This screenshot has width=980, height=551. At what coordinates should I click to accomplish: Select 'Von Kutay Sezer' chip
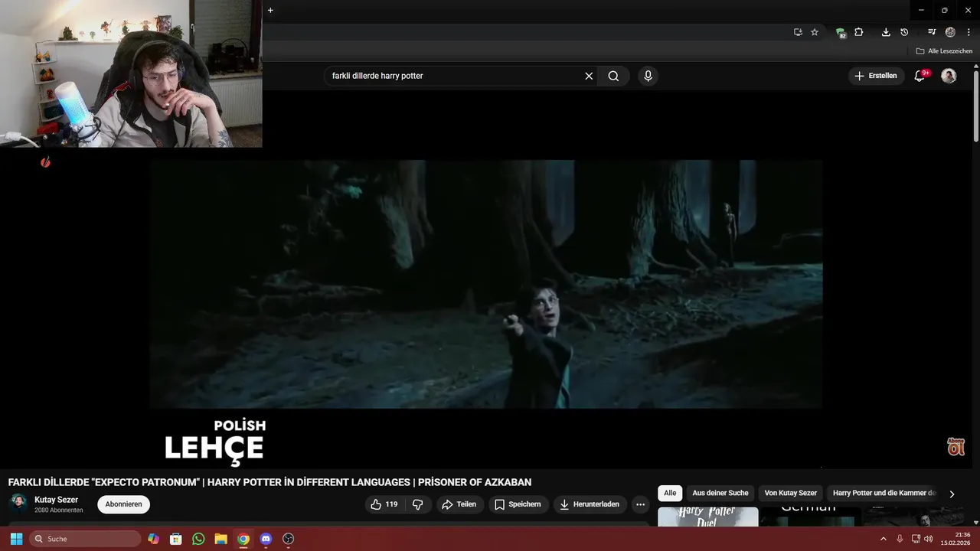(791, 493)
